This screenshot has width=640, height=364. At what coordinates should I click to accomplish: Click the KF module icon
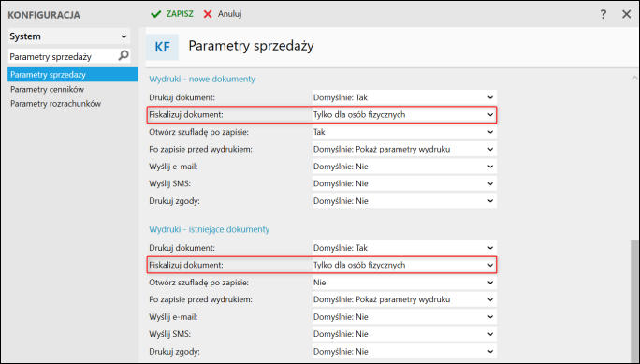(162, 47)
